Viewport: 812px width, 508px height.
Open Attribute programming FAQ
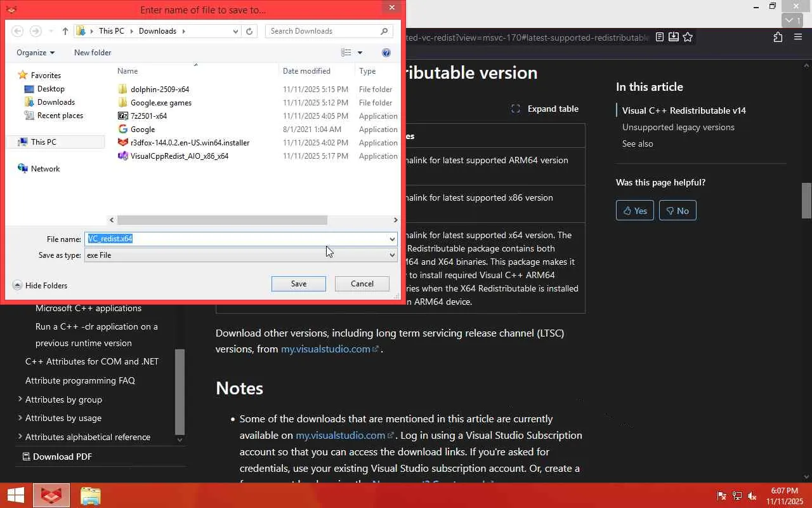[x=80, y=380]
